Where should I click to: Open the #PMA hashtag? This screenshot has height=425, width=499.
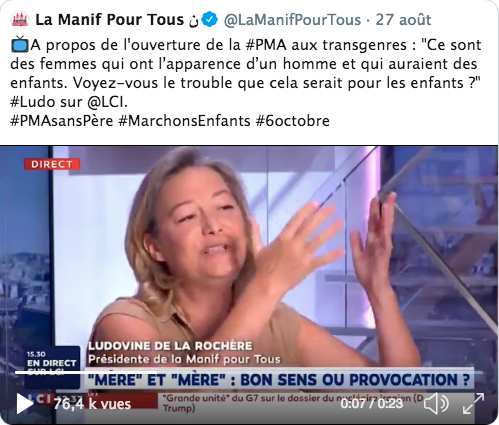[266, 45]
